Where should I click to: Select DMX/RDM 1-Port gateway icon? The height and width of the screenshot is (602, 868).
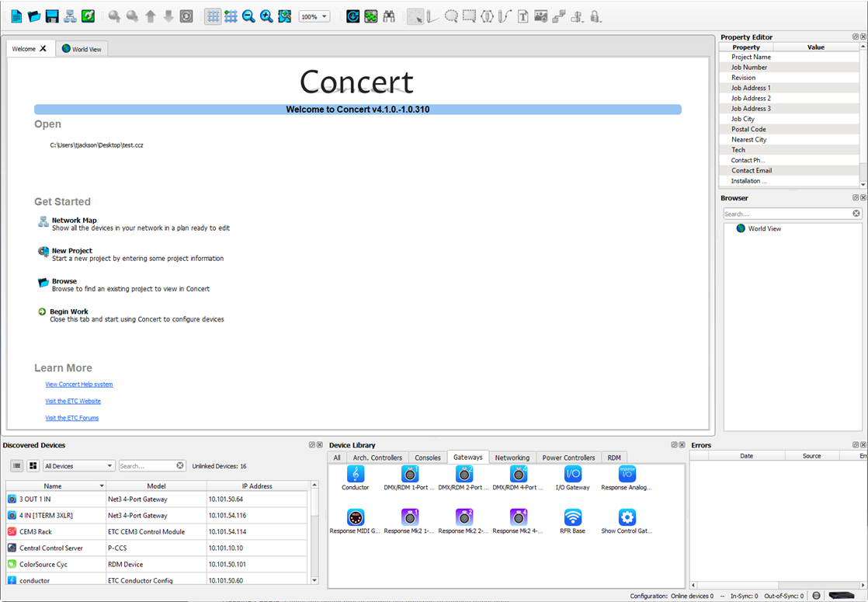(x=410, y=478)
